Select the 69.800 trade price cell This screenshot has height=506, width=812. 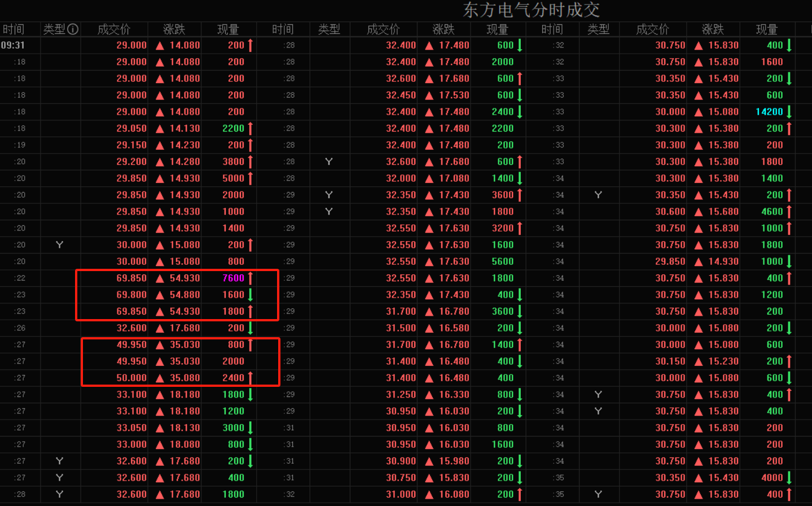coord(131,295)
